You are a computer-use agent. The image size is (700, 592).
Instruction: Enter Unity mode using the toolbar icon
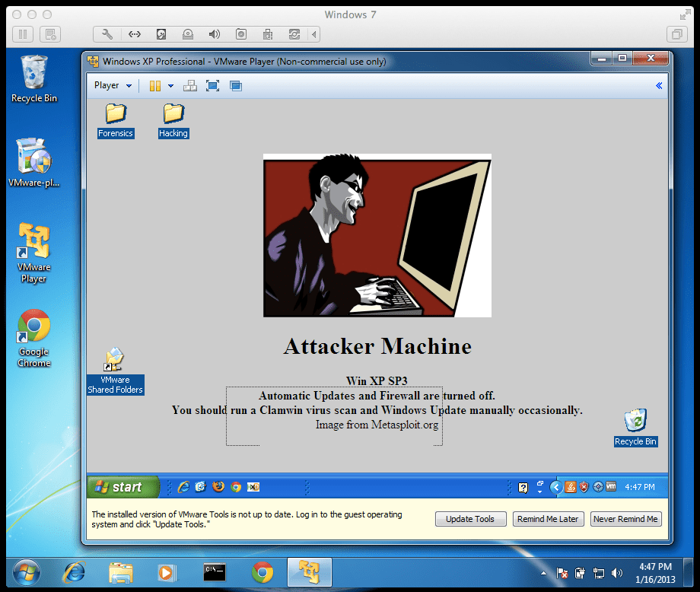pos(236,86)
